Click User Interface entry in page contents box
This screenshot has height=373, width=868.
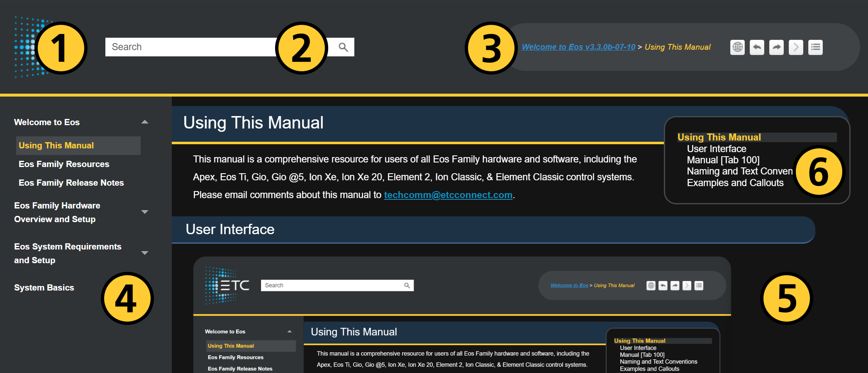716,149
